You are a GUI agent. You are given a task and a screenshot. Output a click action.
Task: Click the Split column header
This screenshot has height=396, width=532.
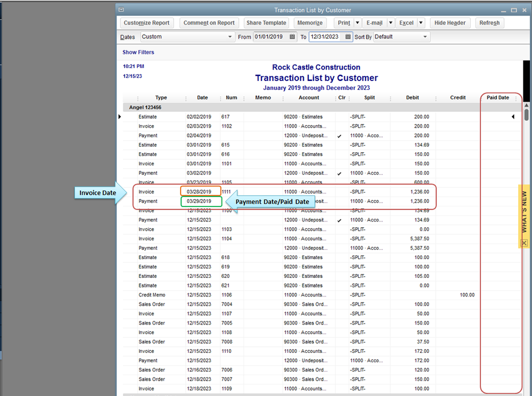[370, 97]
